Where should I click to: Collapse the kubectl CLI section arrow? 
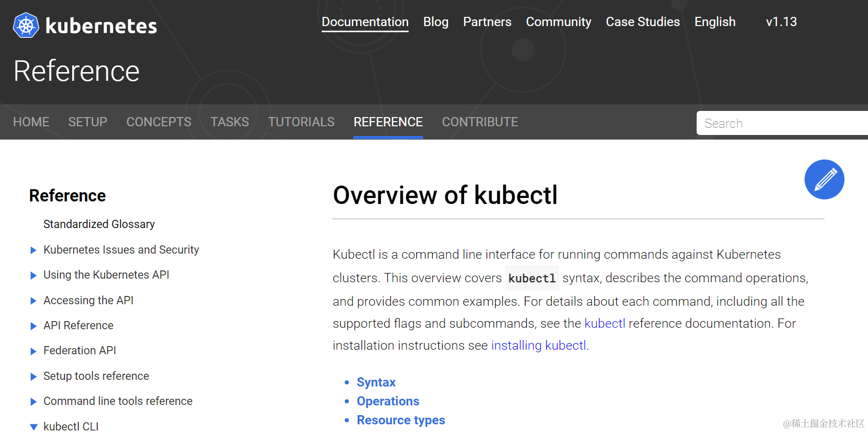pos(33,427)
